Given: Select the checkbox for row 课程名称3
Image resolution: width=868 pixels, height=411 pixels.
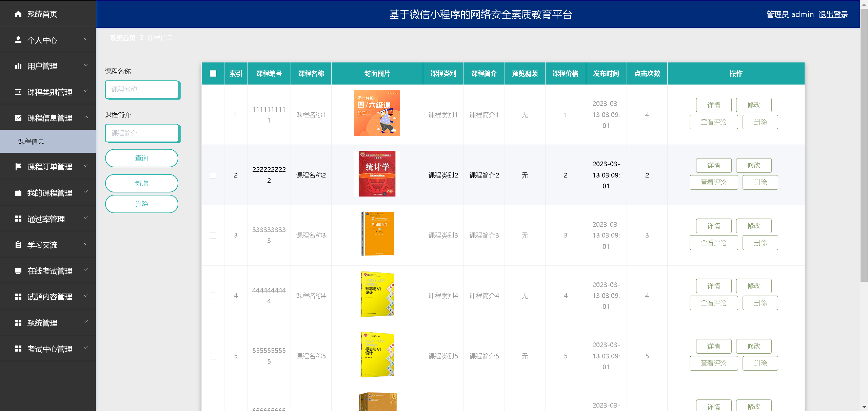Looking at the screenshot, I should click(213, 235).
